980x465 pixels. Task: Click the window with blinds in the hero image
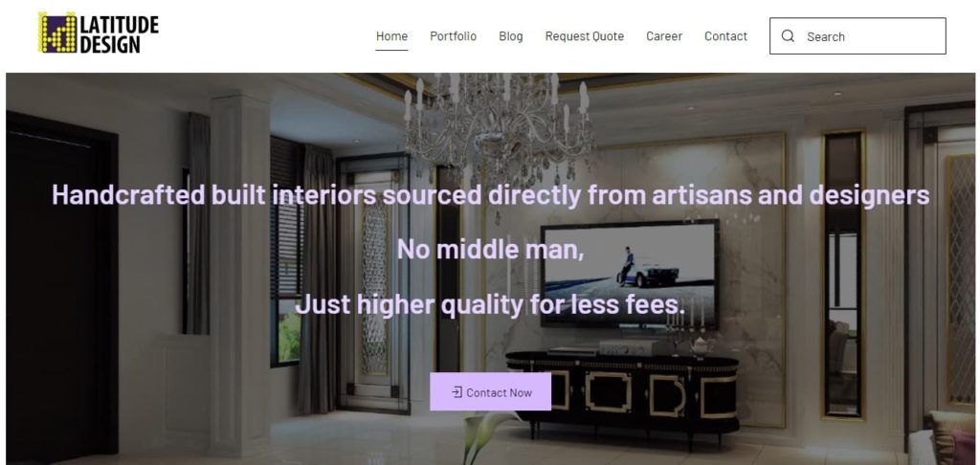pyautogui.click(x=287, y=250)
